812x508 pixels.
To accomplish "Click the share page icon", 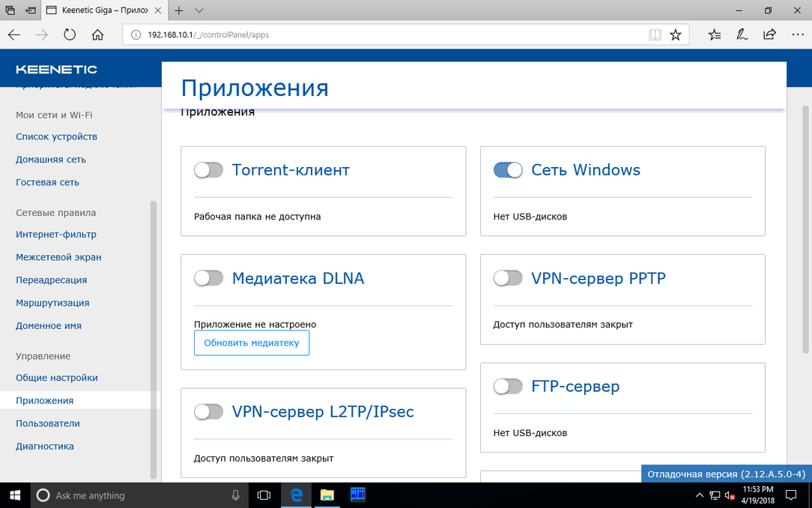I will click(x=769, y=34).
